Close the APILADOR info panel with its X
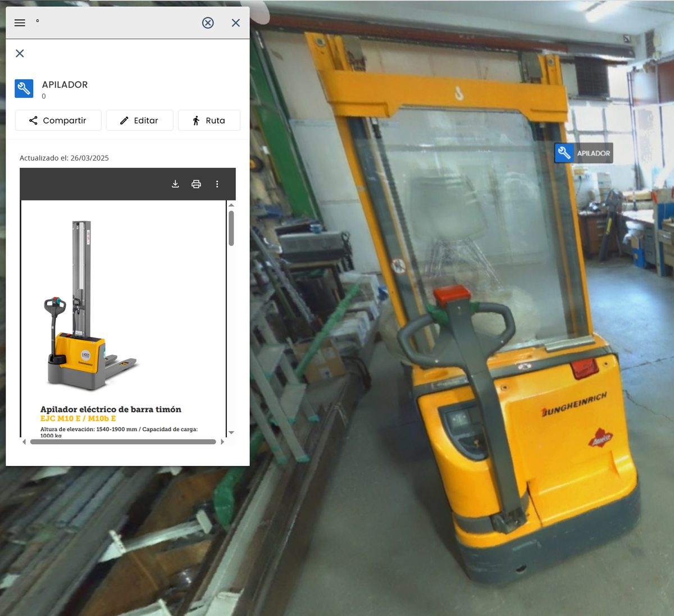Screen dimensions: 674x616 click(x=20, y=53)
